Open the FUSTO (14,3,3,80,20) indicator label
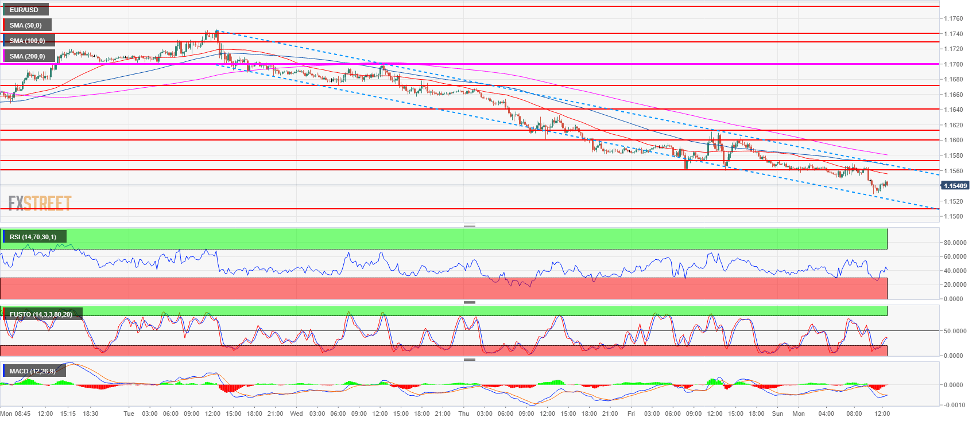980x421 pixels. pyautogui.click(x=41, y=314)
